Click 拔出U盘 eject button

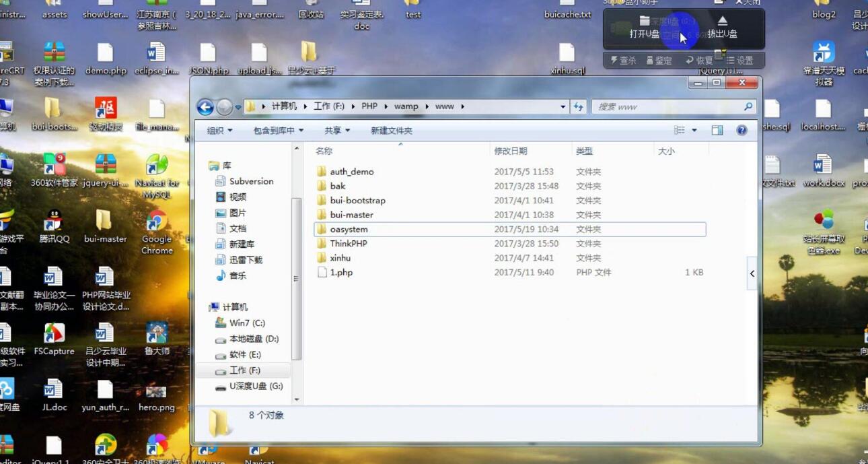pyautogui.click(x=722, y=28)
